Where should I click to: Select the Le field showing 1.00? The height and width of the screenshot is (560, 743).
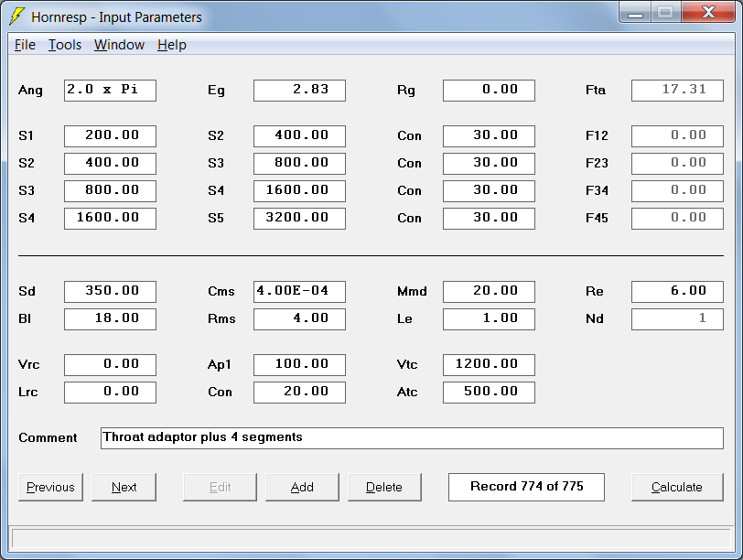[489, 319]
